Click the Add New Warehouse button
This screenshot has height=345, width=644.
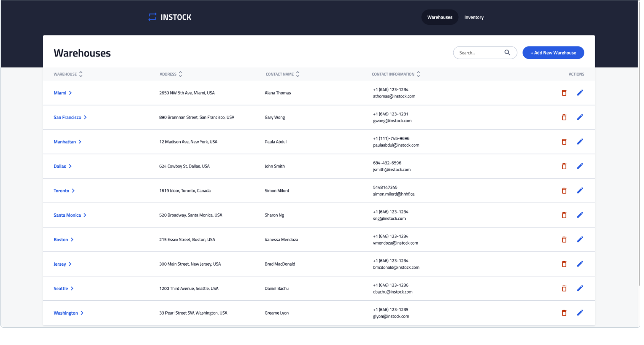[x=553, y=52]
